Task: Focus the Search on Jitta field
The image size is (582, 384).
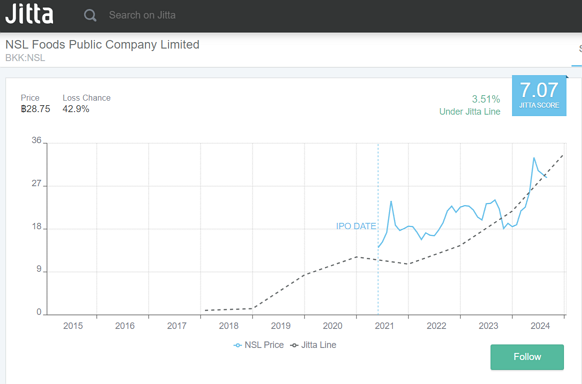Action: click(x=142, y=15)
